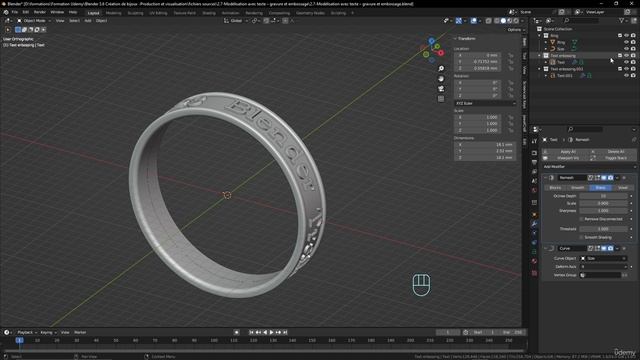640x360 pixels.
Task: Click the Toggle Stack button
Action: pyautogui.click(x=613, y=158)
